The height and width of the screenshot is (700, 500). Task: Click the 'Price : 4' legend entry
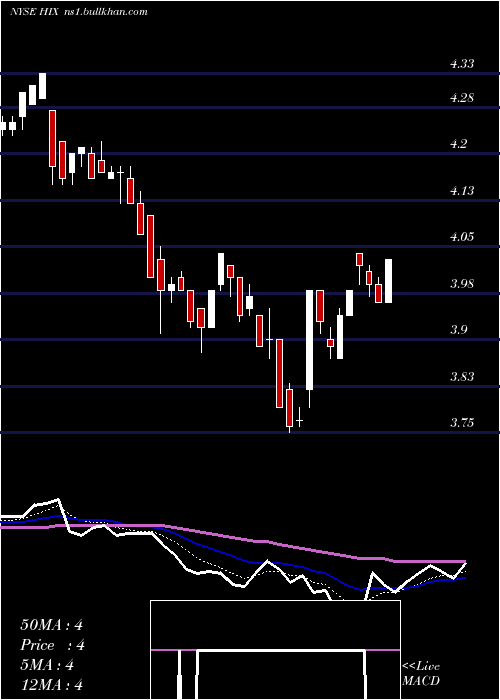click(x=52, y=645)
